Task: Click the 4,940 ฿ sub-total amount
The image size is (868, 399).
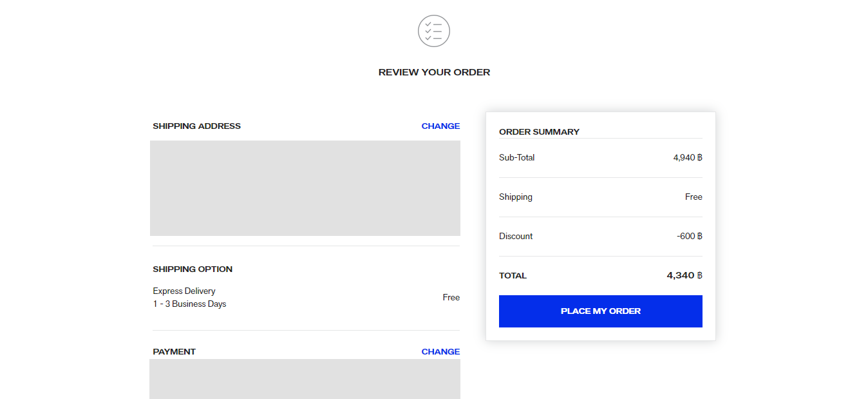Action: click(688, 158)
